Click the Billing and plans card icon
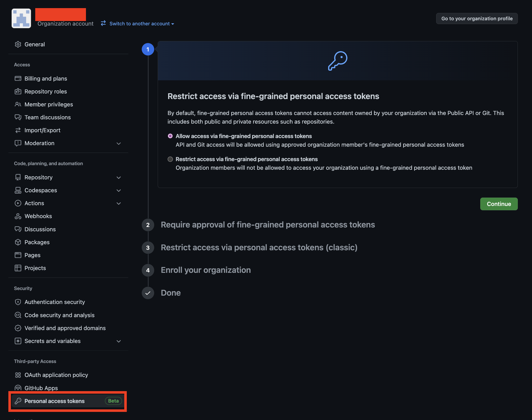The width and height of the screenshot is (532, 420). click(x=18, y=79)
